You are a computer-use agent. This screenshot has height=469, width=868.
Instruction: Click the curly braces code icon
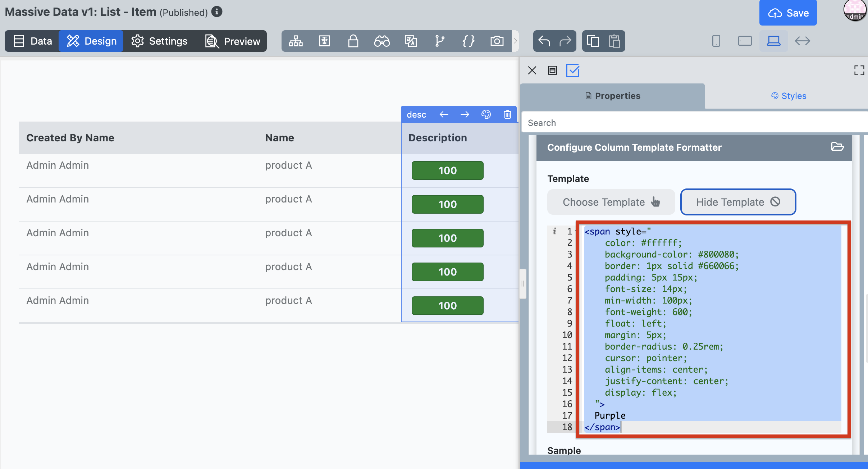point(468,41)
